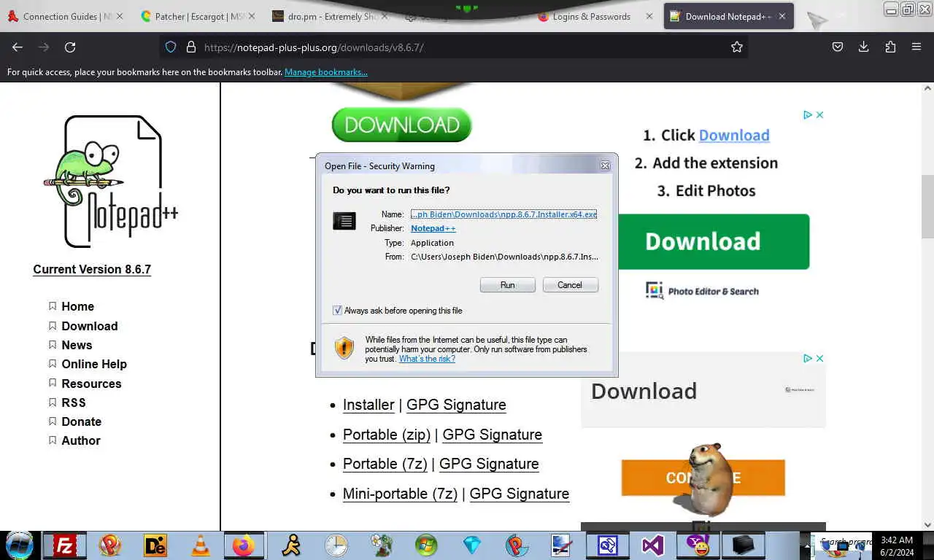Open the De app taskbar icon
This screenshot has width=934, height=560.
click(x=155, y=545)
